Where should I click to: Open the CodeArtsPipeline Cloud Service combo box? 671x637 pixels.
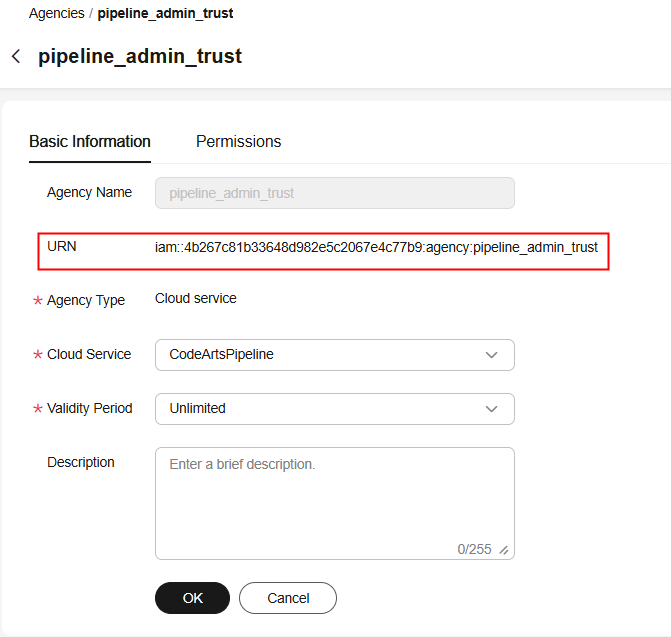pos(320,354)
